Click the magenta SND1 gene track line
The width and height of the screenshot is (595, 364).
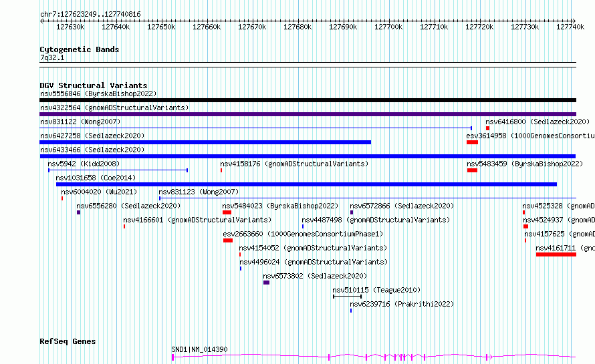pyautogui.click(x=374, y=357)
